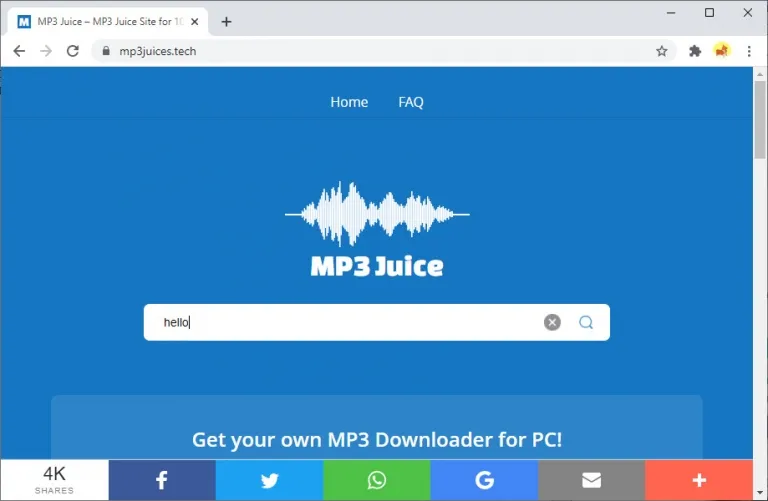The width and height of the screenshot is (768, 501).
Task: Click the vertical scrollbar thumb
Action: (x=760, y=120)
